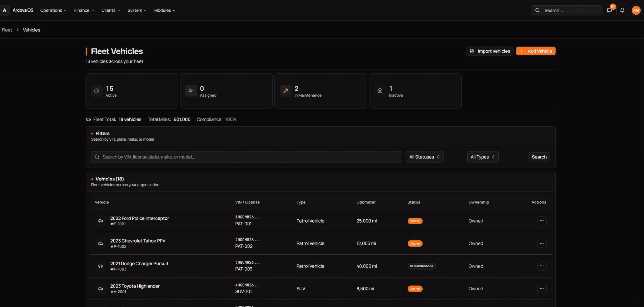Click the Status column header
Screen dimensions: 644x307
[414, 202]
